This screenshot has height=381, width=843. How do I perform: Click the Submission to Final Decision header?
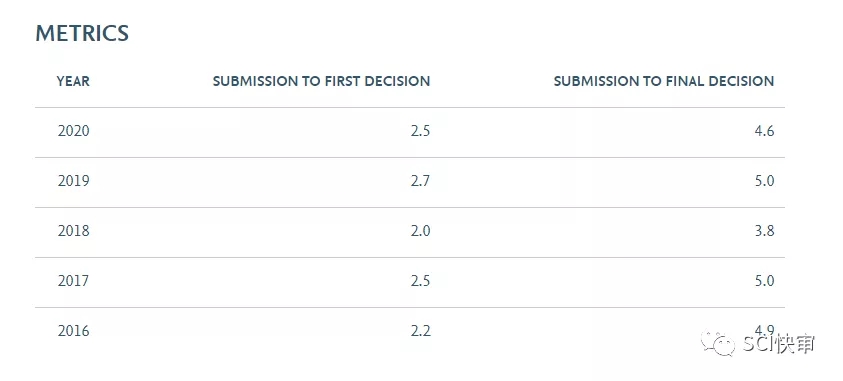tap(664, 81)
